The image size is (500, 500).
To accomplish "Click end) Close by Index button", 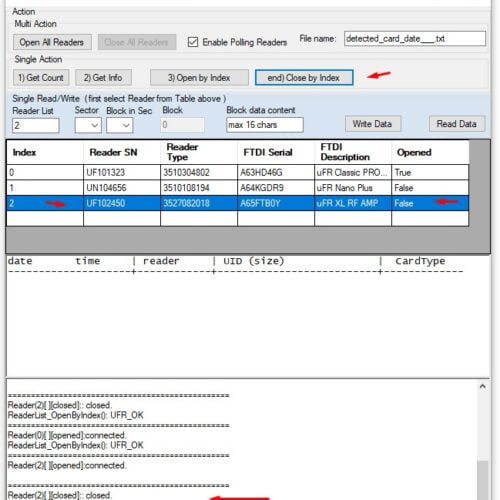I will tap(304, 78).
